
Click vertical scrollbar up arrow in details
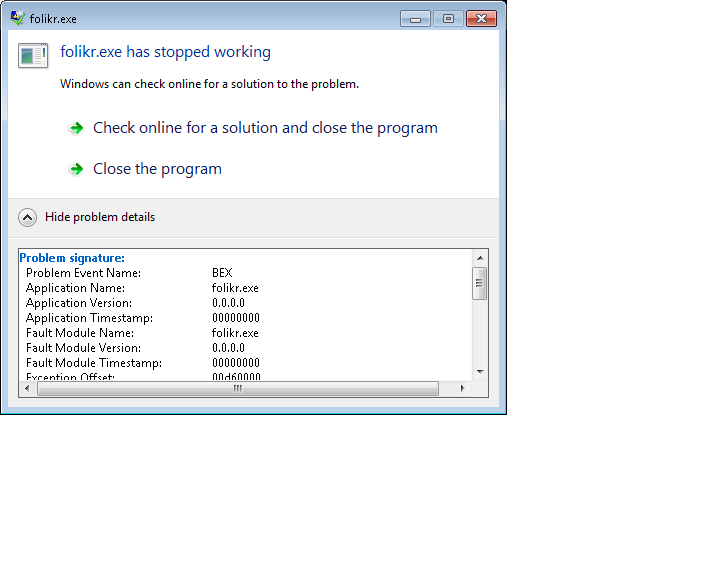pos(480,258)
